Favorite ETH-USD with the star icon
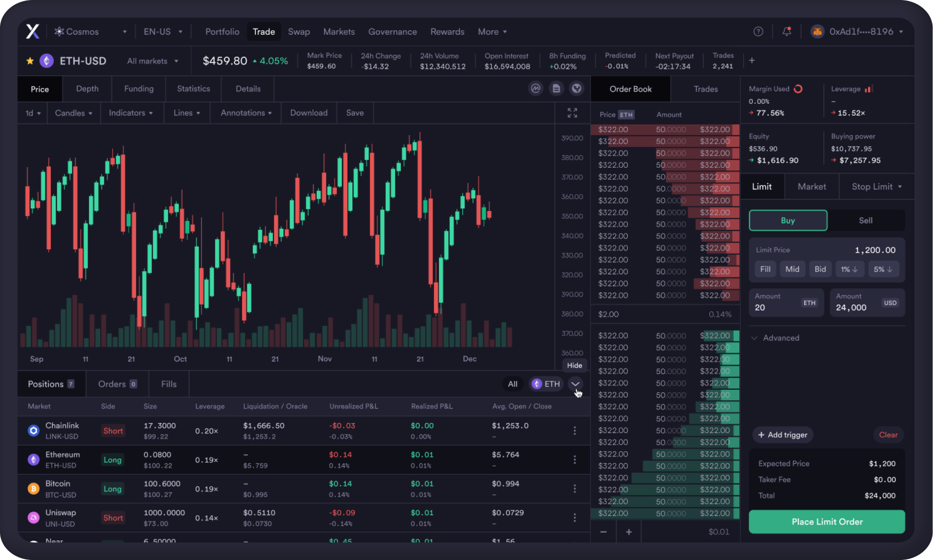Image resolution: width=933 pixels, height=560 pixels. [x=30, y=61]
